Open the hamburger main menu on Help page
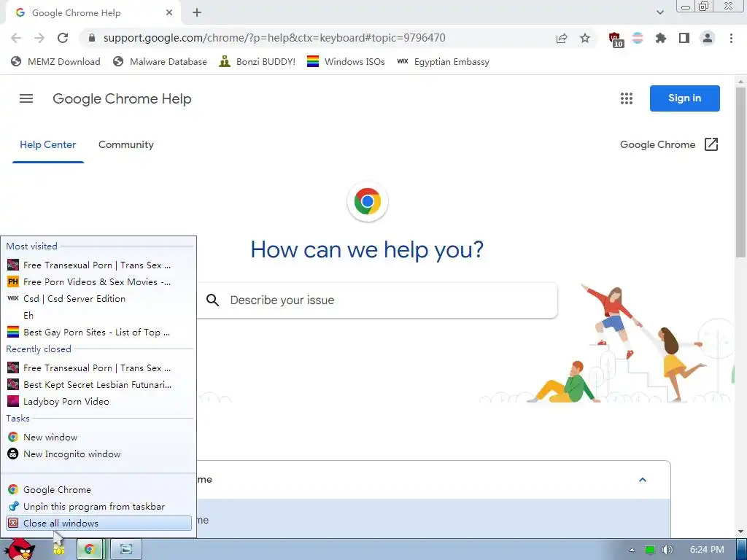747x560 pixels. coord(26,98)
